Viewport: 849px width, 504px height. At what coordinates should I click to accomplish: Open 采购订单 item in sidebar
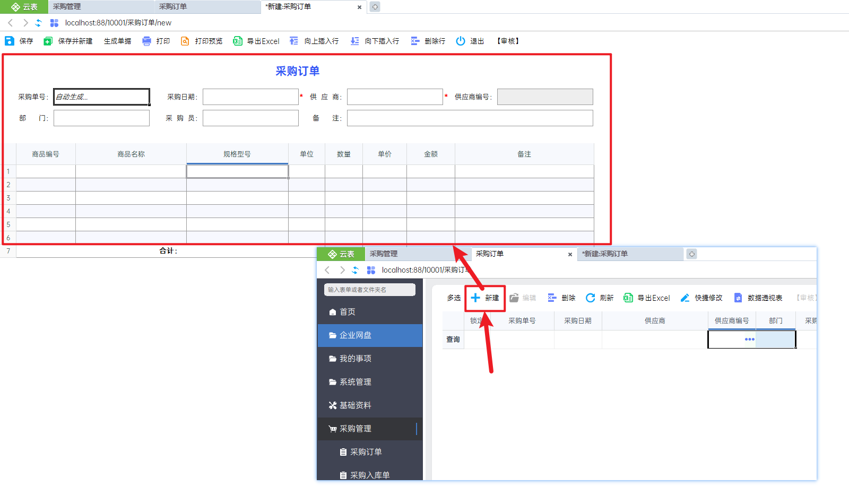[370, 452]
